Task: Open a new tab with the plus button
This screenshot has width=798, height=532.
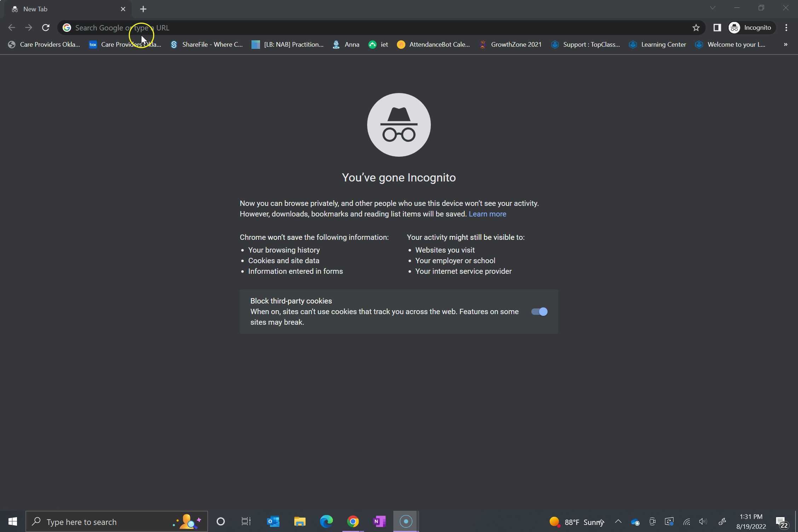Action: point(143,9)
